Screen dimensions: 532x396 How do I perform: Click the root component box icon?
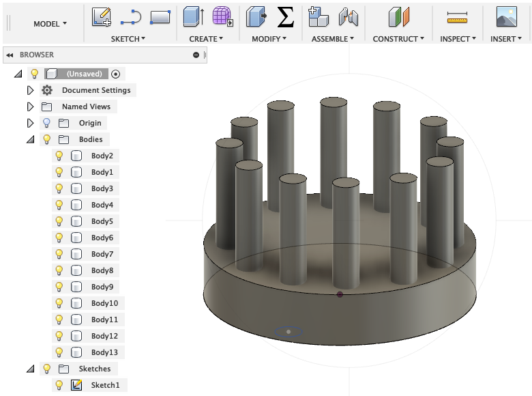coord(51,74)
